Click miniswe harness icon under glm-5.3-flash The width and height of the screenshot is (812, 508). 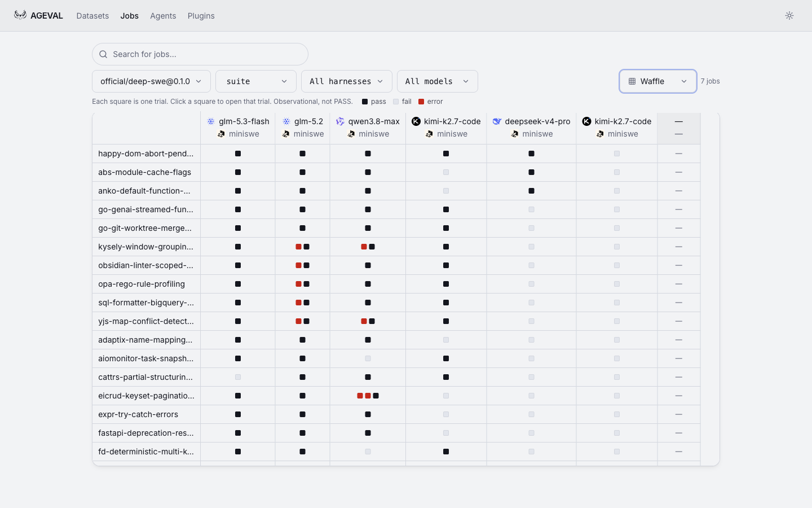coord(221,134)
